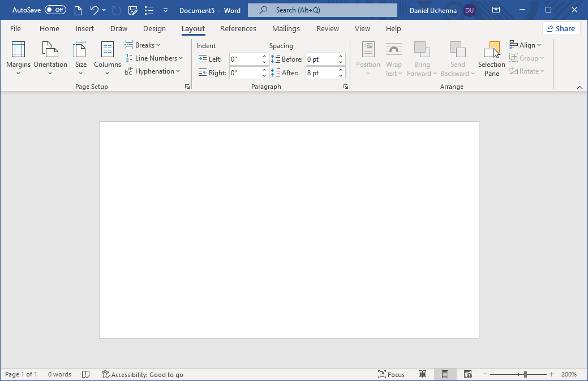Switch to Read Mode view
The width and height of the screenshot is (588, 381).
coord(422,374)
